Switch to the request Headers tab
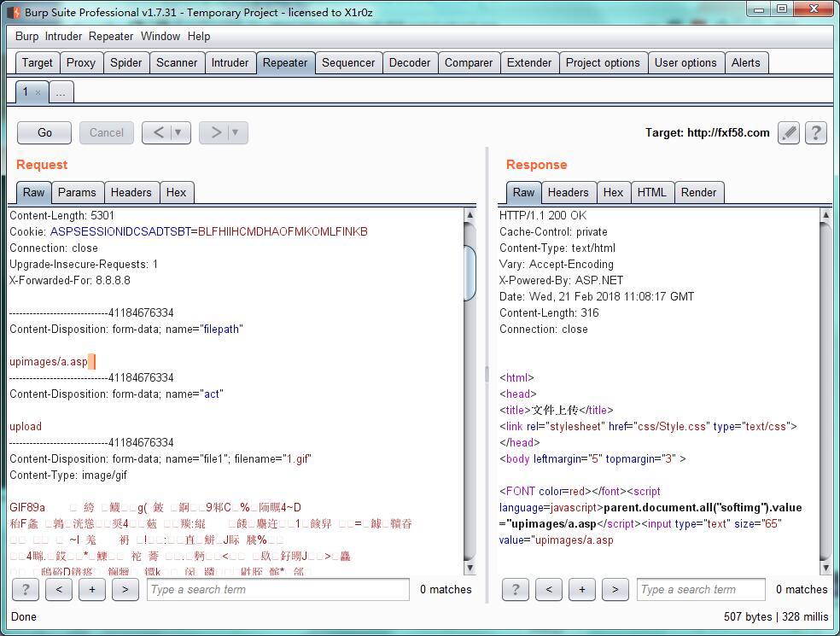This screenshot has height=636, width=840. (131, 192)
